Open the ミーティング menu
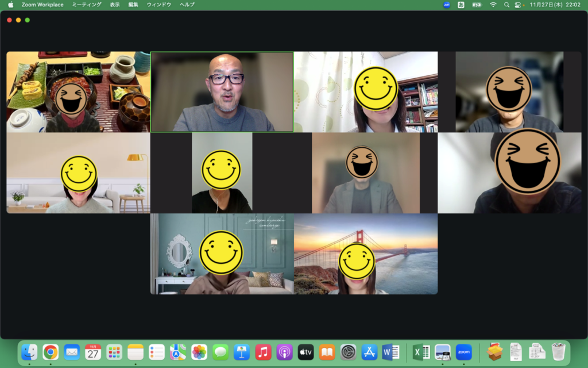Image resolution: width=588 pixels, height=368 pixels. (87, 5)
